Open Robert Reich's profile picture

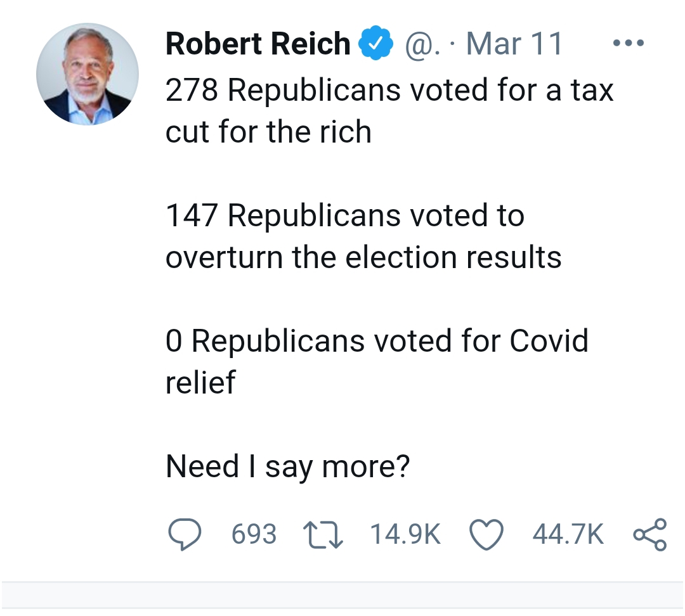point(88,74)
